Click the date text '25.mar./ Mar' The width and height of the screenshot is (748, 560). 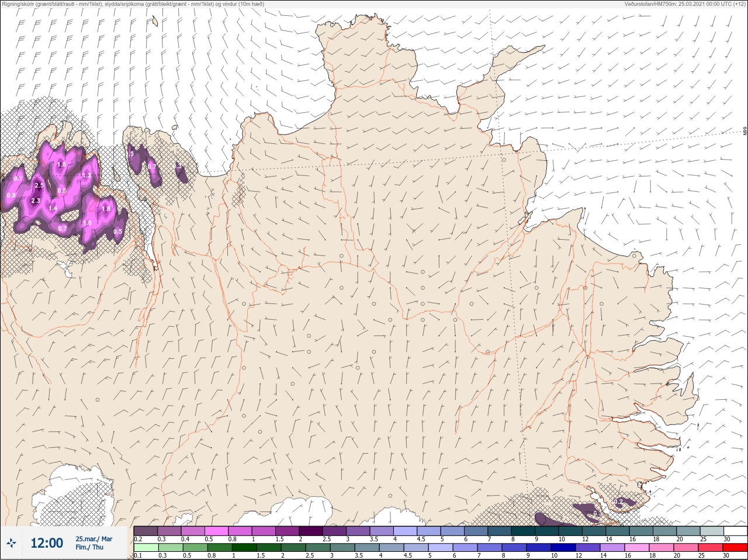click(94, 539)
